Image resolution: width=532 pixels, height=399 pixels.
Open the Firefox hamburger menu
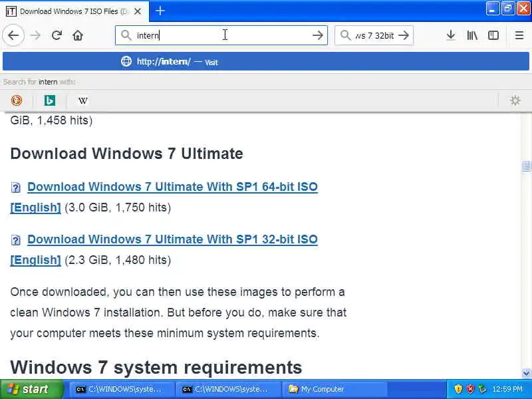pyautogui.click(x=519, y=35)
